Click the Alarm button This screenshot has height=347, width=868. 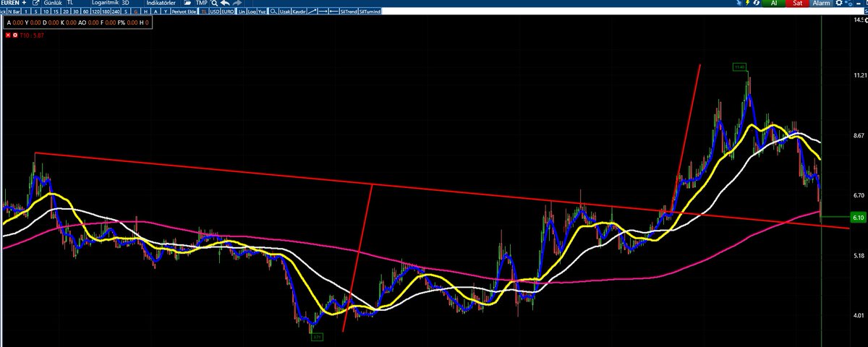(821, 3)
